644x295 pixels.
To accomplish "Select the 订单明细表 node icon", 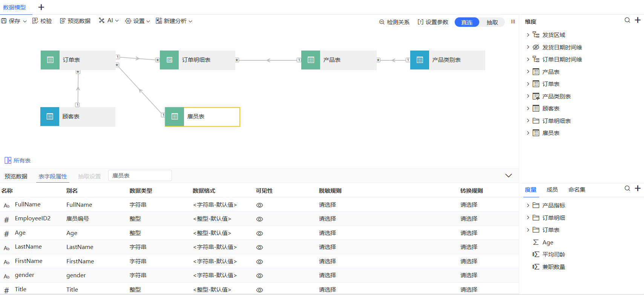I will [169, 60].
